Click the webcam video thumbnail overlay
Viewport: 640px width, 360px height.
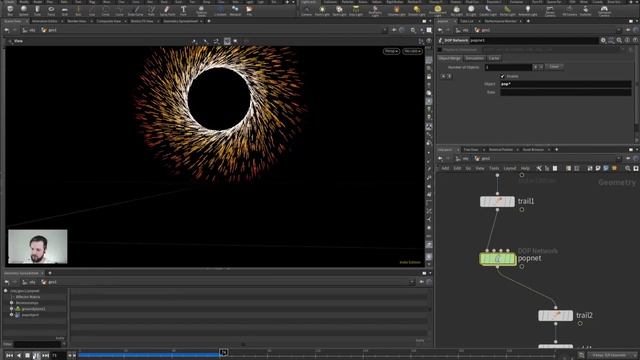click(38, 247)
